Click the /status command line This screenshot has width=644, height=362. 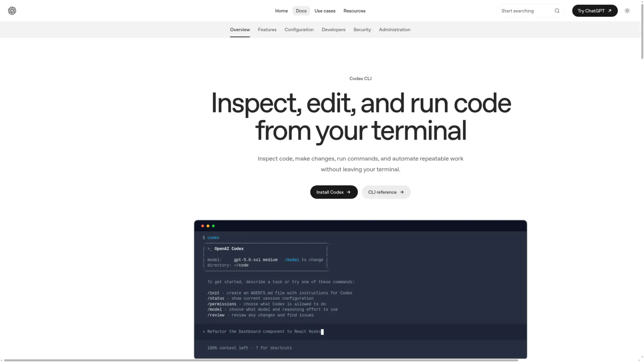tap(260, 298)
